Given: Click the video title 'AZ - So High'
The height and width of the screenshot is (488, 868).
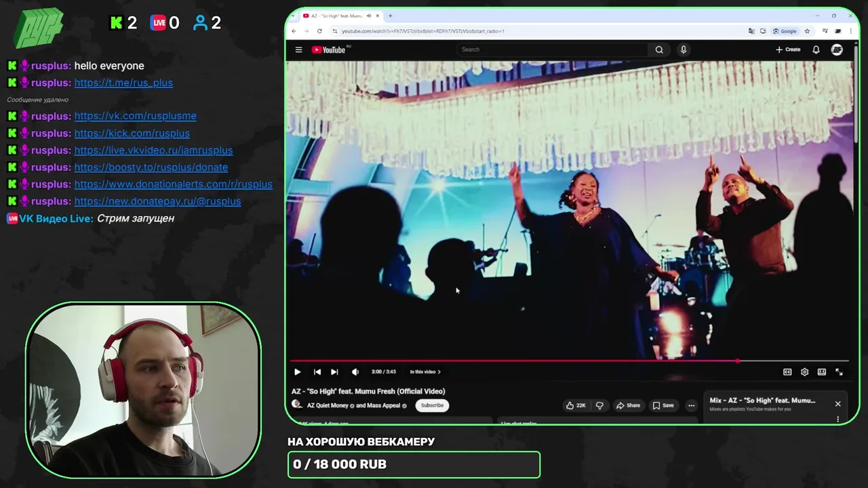Looking at the screenshot, I should coord(368,391).
